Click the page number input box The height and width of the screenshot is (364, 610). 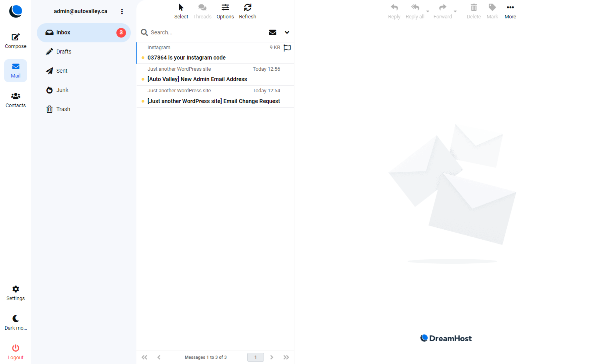[256, 358]
